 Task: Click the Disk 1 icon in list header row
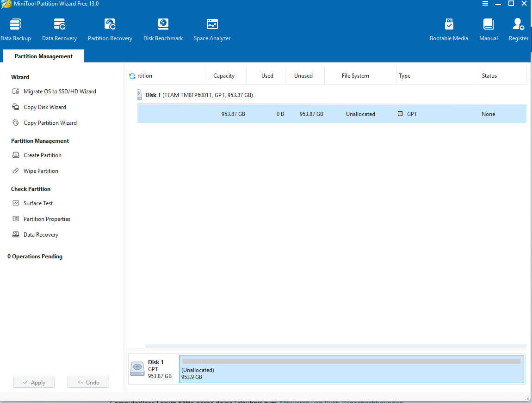139,95
